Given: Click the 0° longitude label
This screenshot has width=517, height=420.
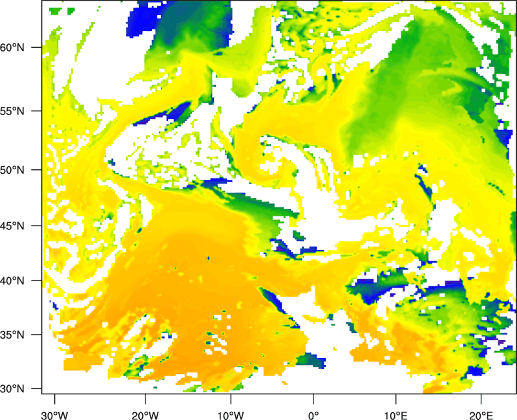Looking at the screenshot, I should tap(313, 415).
